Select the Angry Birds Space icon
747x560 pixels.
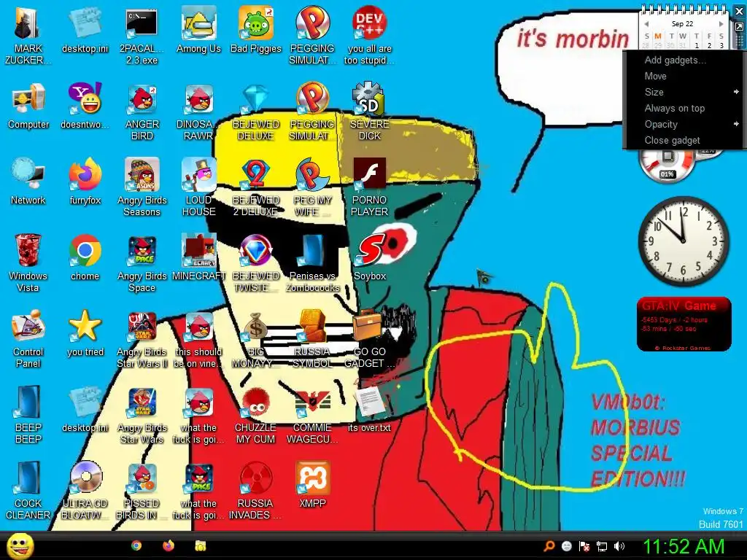pos(142,262)
